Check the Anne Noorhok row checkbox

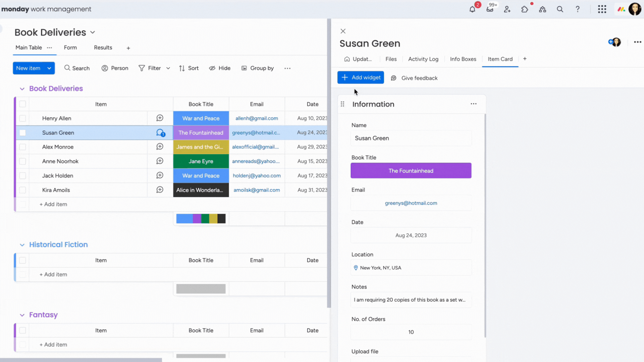point(22,161)
